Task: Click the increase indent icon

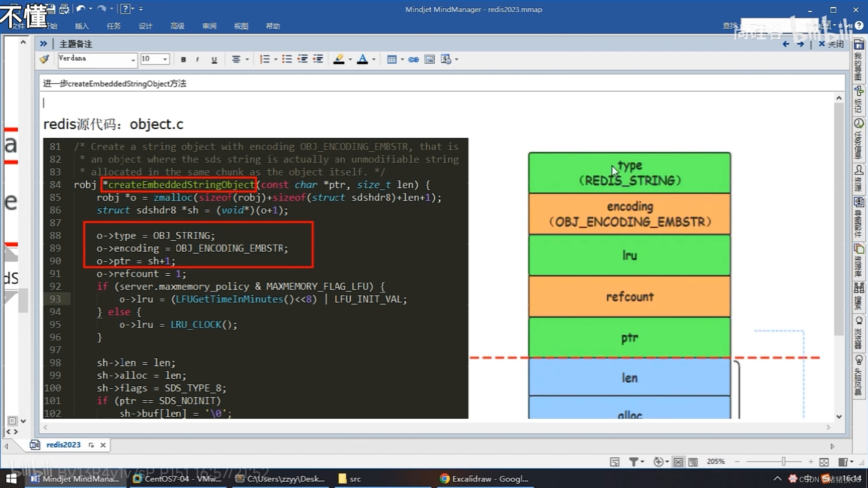Action: coord(318,59)
